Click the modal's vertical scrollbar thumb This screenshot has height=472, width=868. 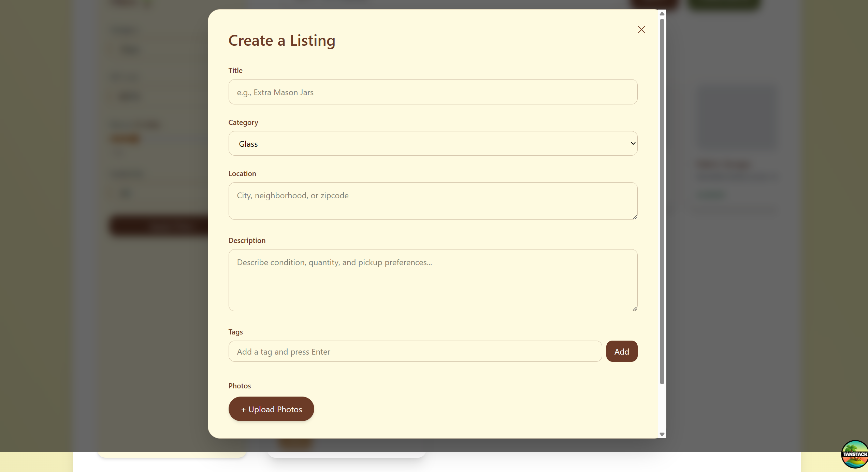662,201
